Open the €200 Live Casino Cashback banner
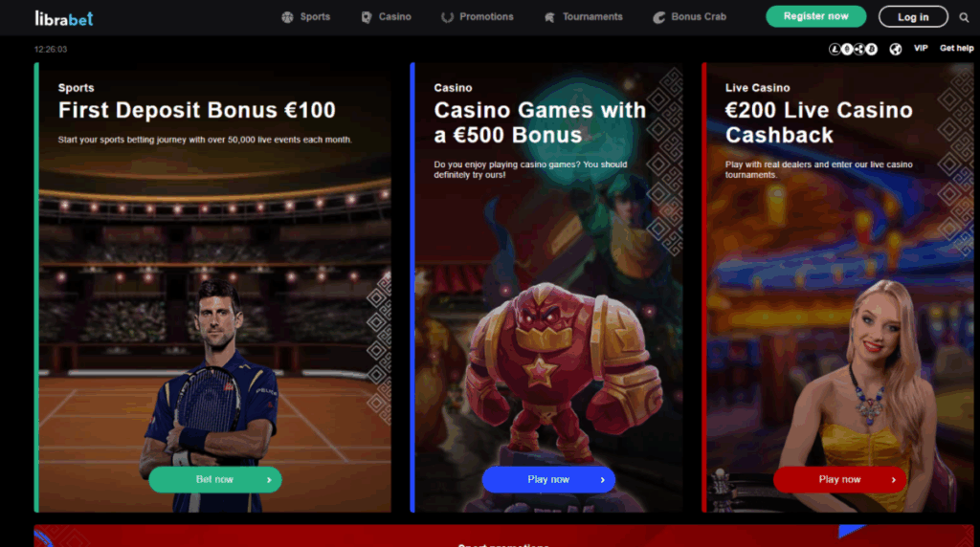Image resolution: width=980 pixels, height=547 pixels. pyautogui.click(x=829, y=287)
